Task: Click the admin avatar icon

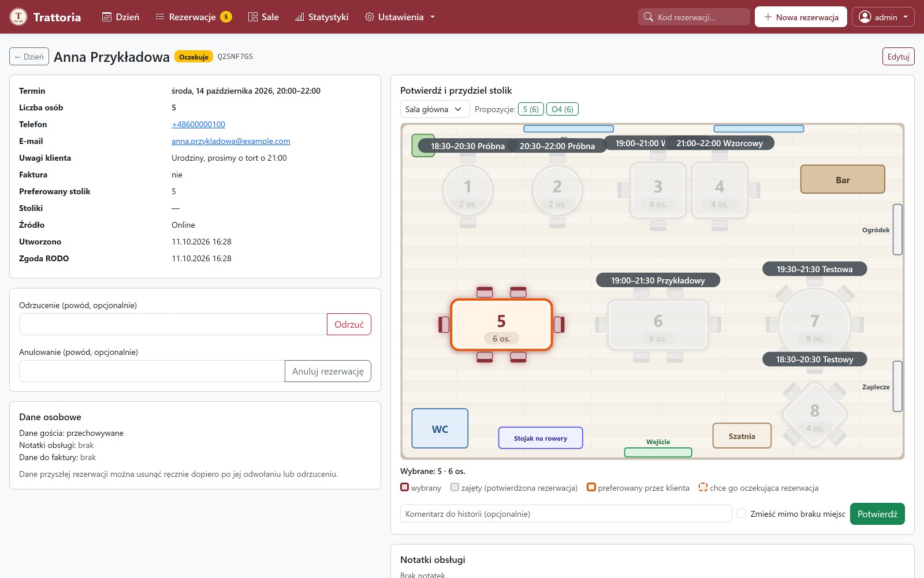Action: pos(865,17)
